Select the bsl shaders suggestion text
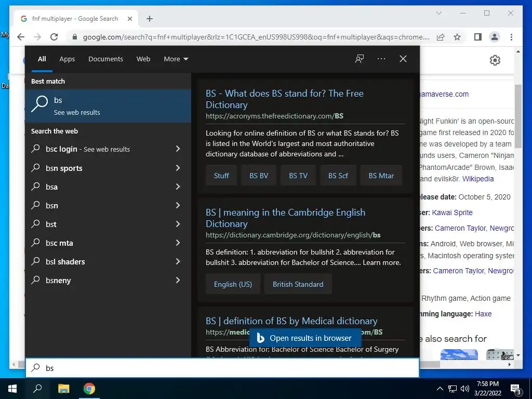 [65, 262]
